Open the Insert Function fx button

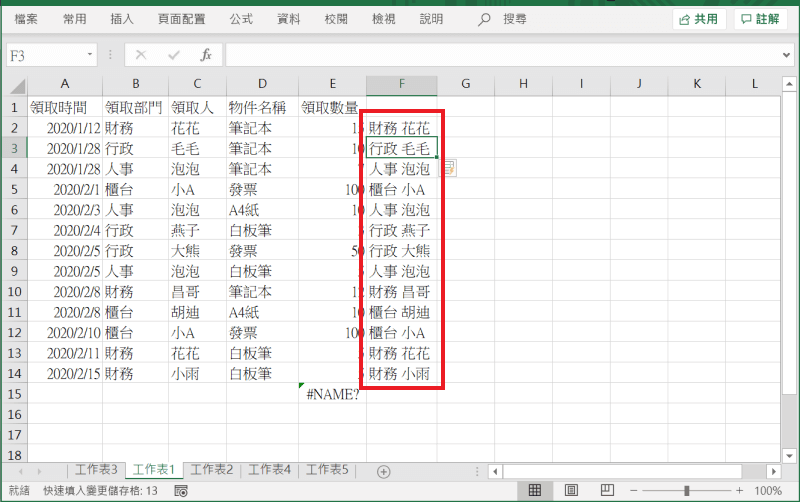click(x=206, y=55)
